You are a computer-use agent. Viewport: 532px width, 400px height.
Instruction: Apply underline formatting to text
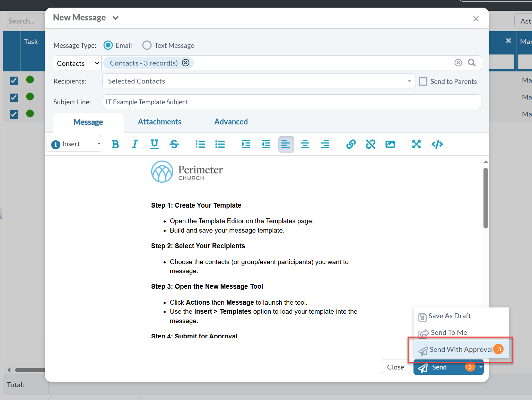click(155, 144)
